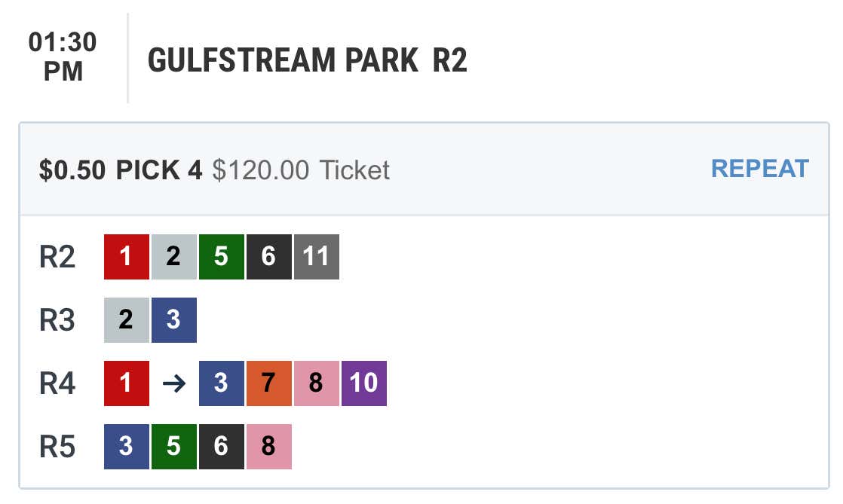Select blue horse 3 in R5
Image resolution: width=843 pixels, height=504 pixels.
coord(127,447)
